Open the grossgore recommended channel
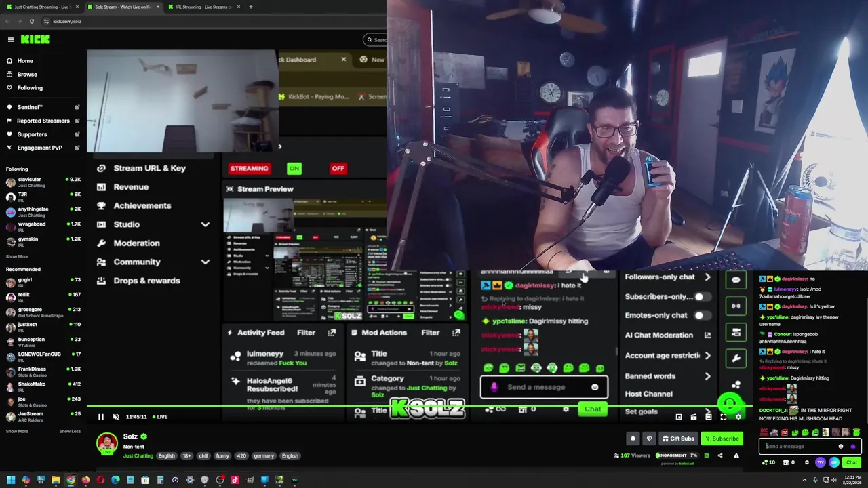 click(43, 312)
